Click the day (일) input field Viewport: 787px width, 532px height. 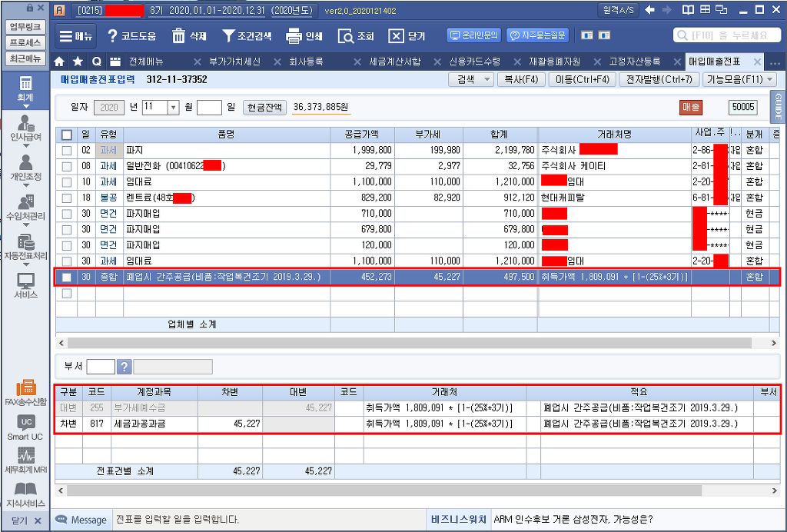(x=209, y=108)
